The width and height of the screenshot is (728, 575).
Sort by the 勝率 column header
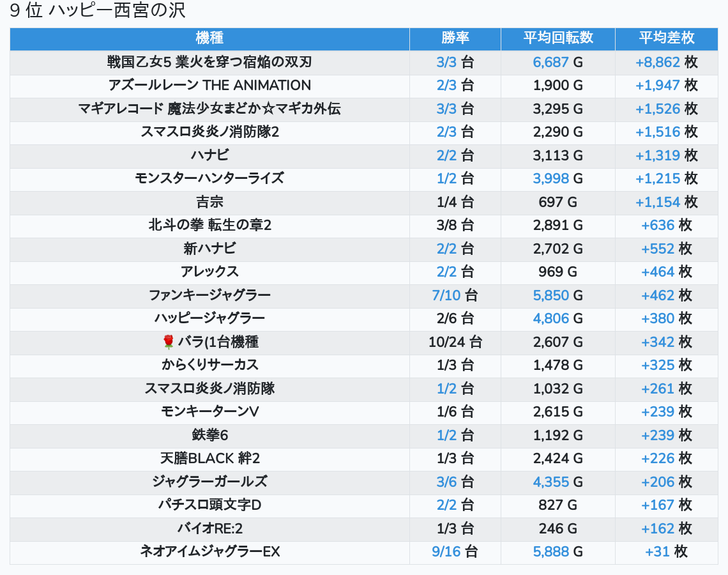[455, 38]
